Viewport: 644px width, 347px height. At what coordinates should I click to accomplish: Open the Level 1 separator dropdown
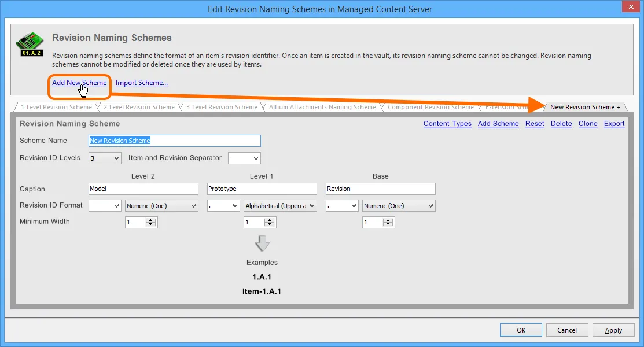(x=223, y=206)
